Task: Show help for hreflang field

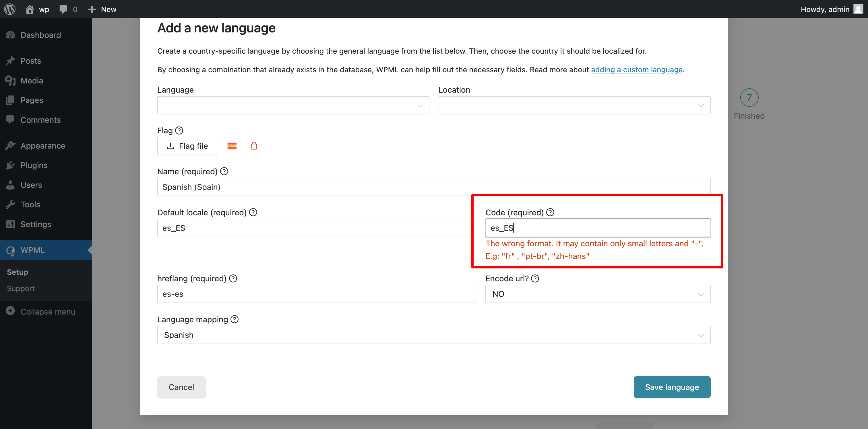Action: tap(233, 278)
